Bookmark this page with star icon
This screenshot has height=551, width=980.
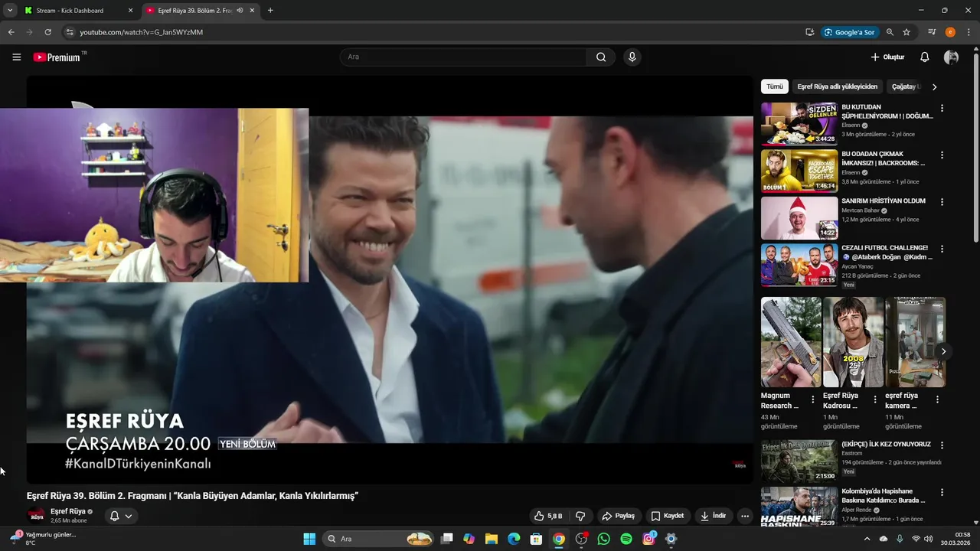pyautogui.click(x=906, y=32)
